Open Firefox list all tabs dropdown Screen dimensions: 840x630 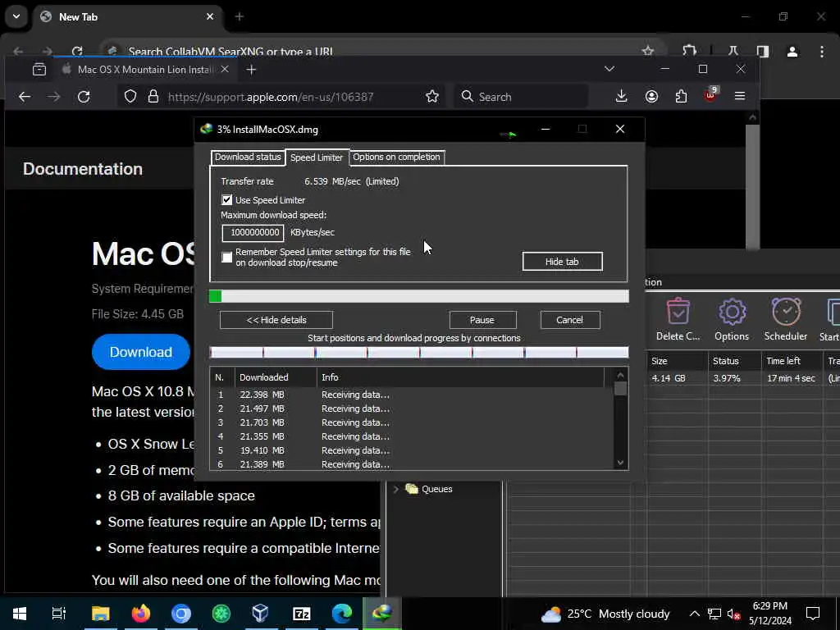(x=609, y=69)
